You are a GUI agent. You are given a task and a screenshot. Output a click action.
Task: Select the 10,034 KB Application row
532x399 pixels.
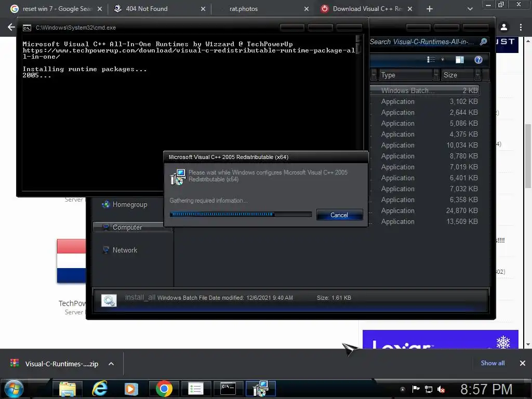click(425, 145)
